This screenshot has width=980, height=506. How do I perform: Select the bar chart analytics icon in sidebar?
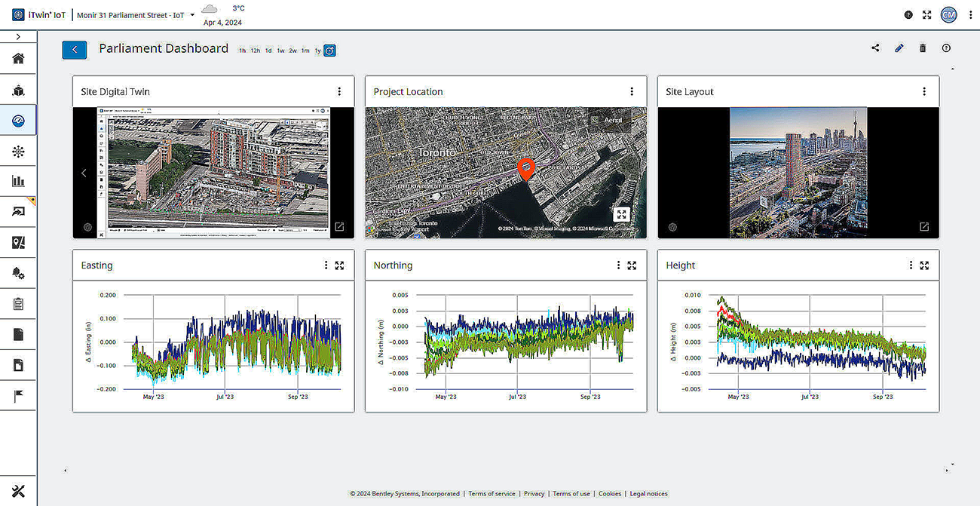click(x=18, y=181)
